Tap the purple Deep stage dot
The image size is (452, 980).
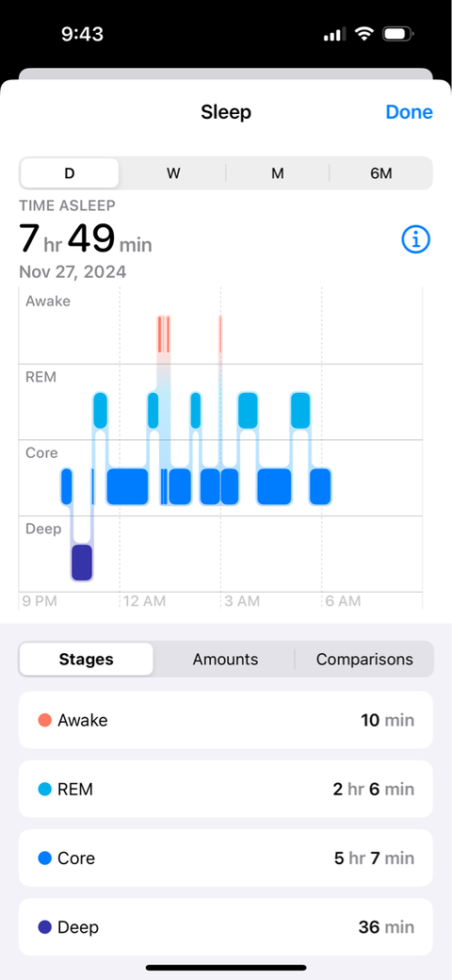[45, 927]
